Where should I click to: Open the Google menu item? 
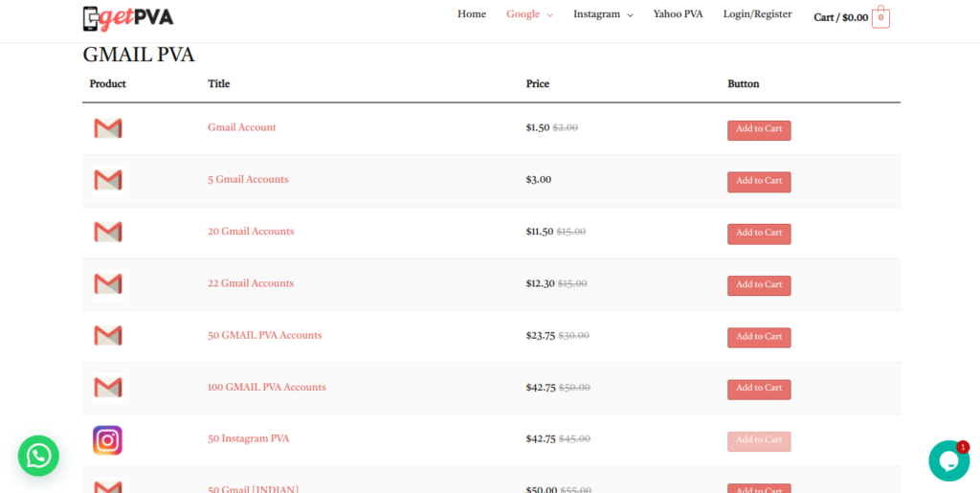(523, 13)
